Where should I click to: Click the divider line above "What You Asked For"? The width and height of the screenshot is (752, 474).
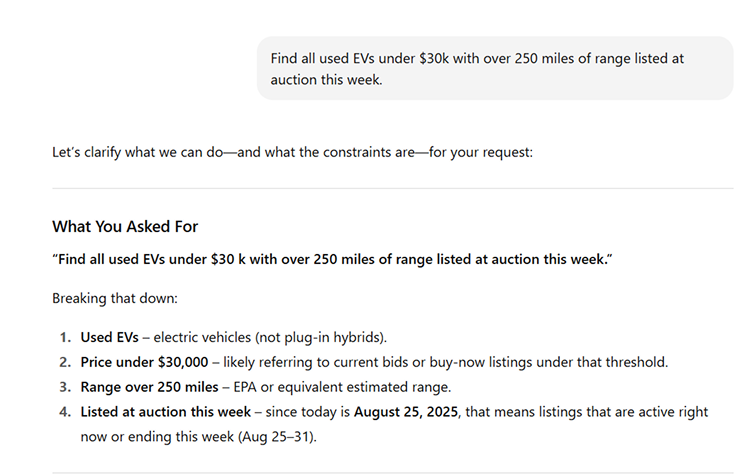click(392, 188)
